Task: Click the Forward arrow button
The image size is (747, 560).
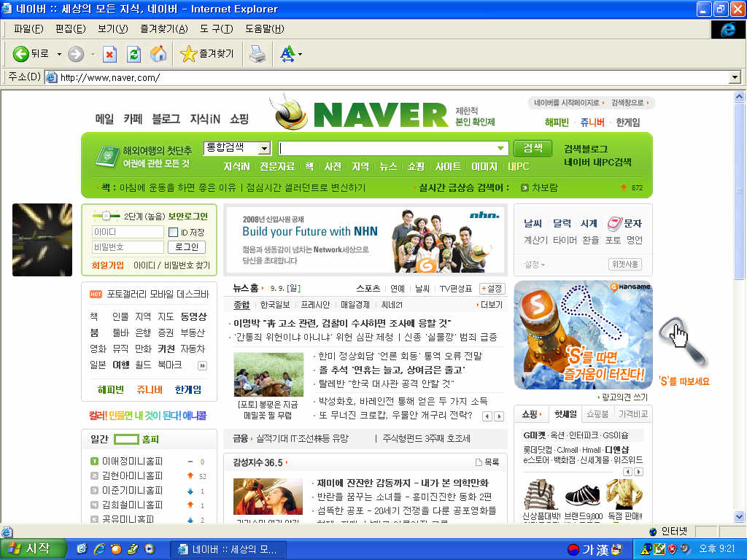Action: (x=76, y=54)
